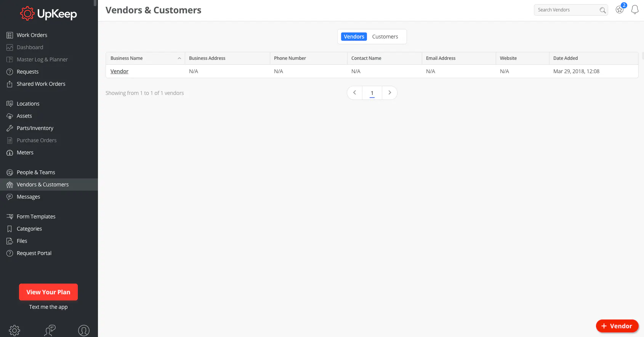Navigate to Parts/Inventory in sidebar
This screenshot has width=644, height=337.
[35, 128]
